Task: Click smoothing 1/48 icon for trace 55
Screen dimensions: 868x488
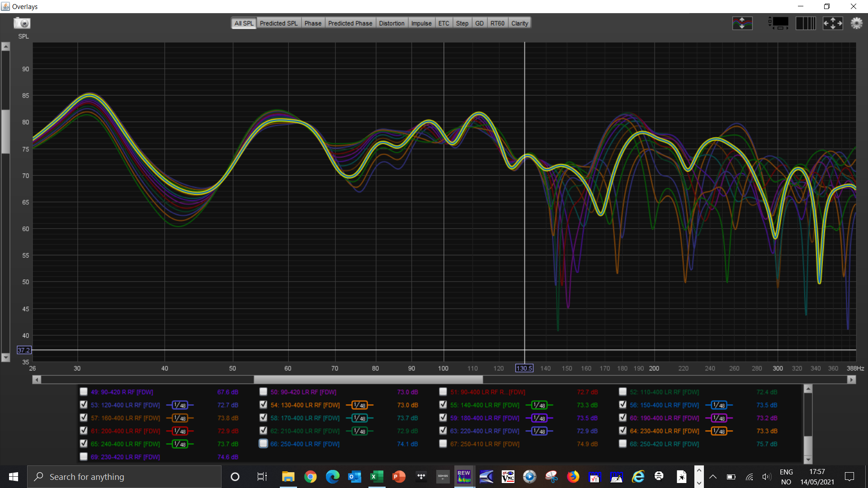Action: (539, 405)
